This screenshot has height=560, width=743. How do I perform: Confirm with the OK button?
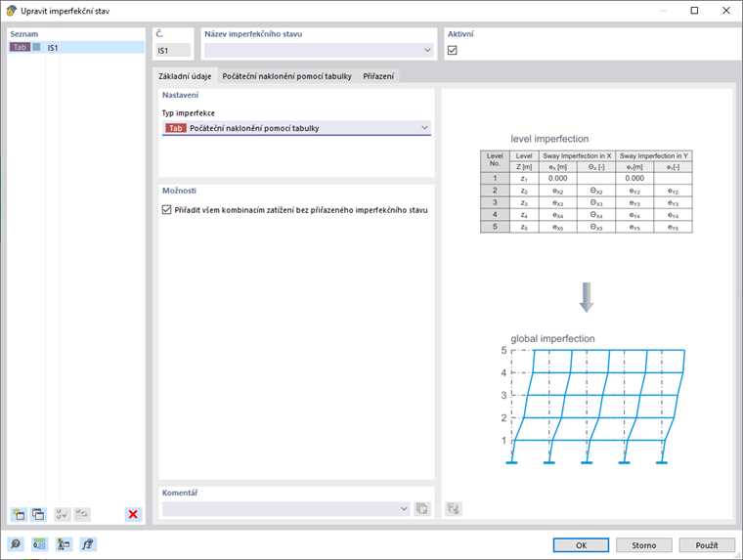click(581, 545)
